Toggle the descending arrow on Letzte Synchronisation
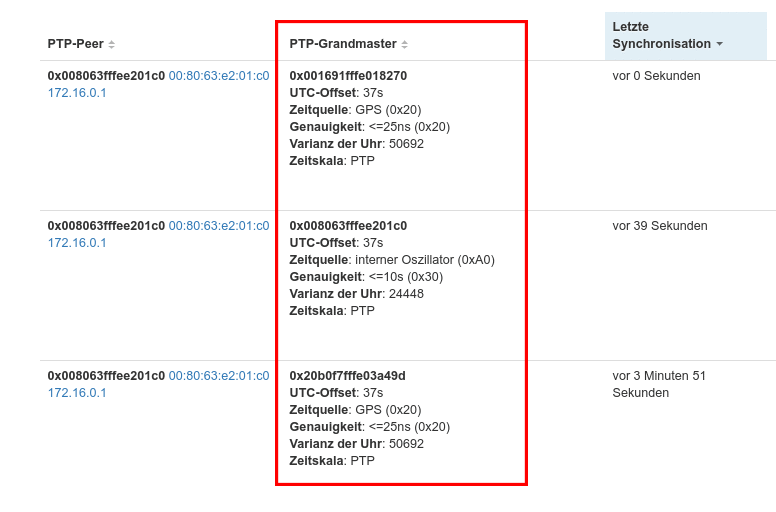 pyautogui.click(x=719, y=44)
